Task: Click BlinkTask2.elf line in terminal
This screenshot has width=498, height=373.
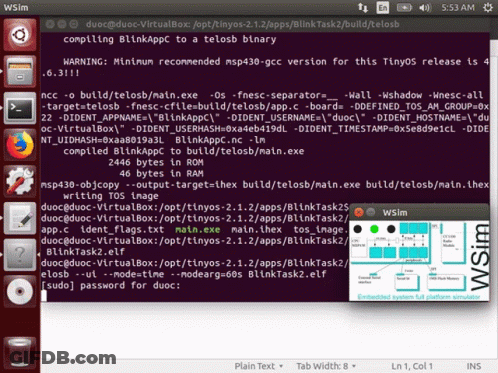Action: (85, 252)
